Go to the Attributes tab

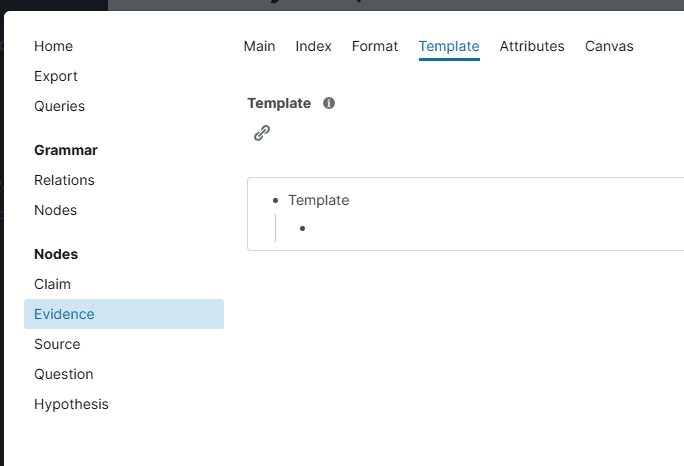pyautogui.click(x=532, y=46)
